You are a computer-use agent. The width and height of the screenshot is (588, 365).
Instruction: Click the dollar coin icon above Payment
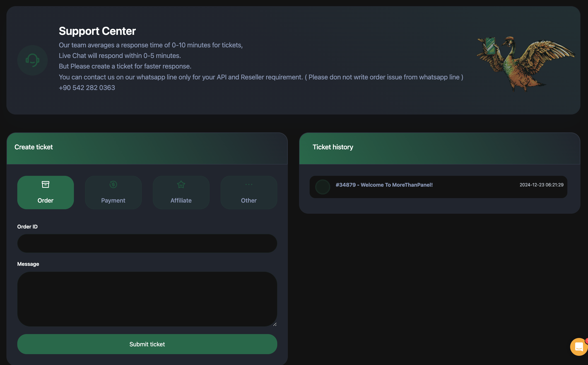(x=113, y=184)
